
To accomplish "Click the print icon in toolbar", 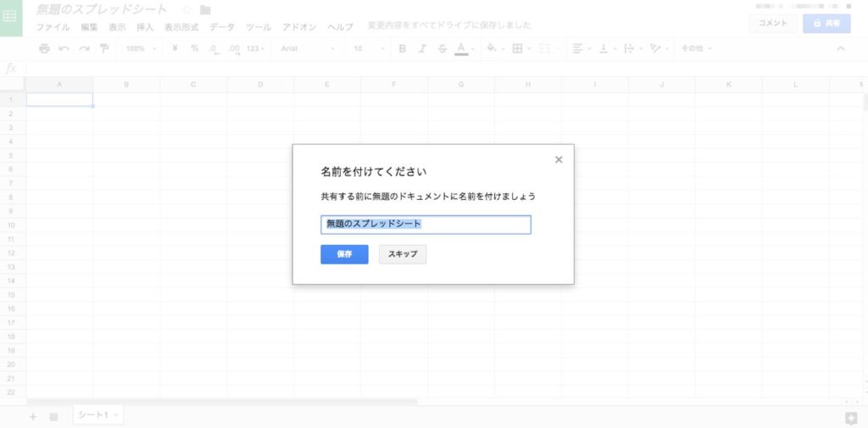I will point(44,48).
